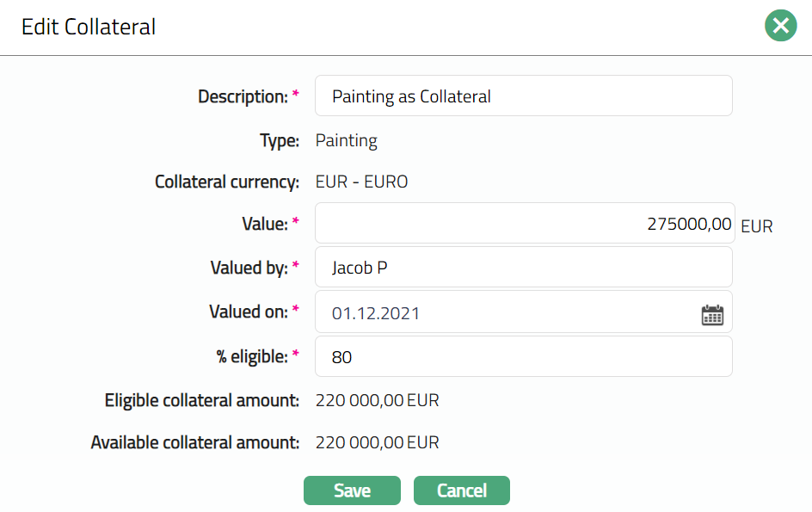
Task: Click the Valued by label
Action: (x=249, y=268)
